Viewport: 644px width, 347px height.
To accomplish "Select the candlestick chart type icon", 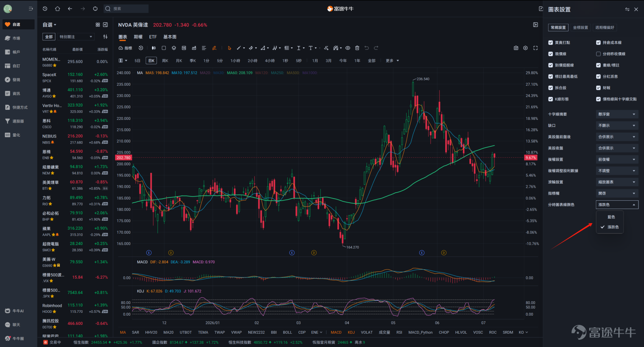I will click(153, 48).
